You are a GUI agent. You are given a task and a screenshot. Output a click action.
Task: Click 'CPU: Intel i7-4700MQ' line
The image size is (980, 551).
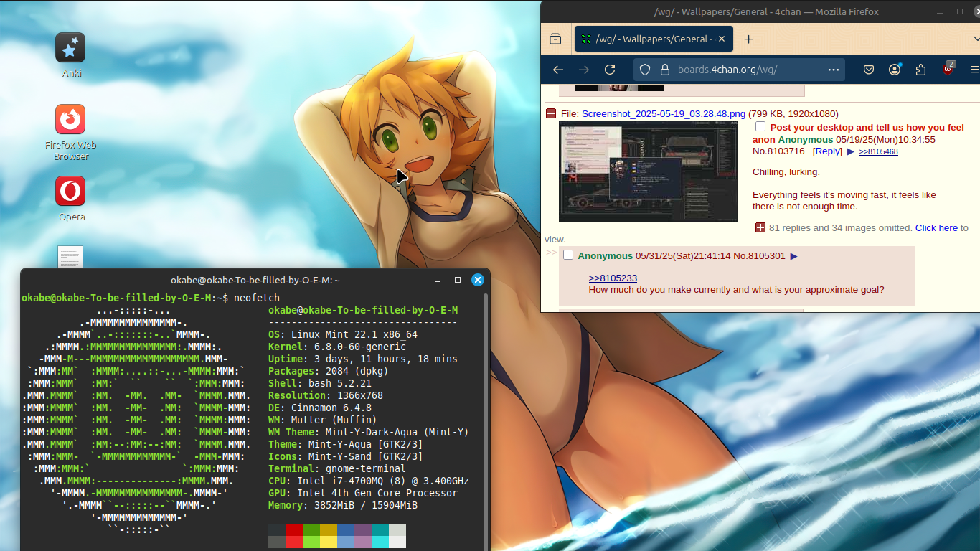pos(369,481)
